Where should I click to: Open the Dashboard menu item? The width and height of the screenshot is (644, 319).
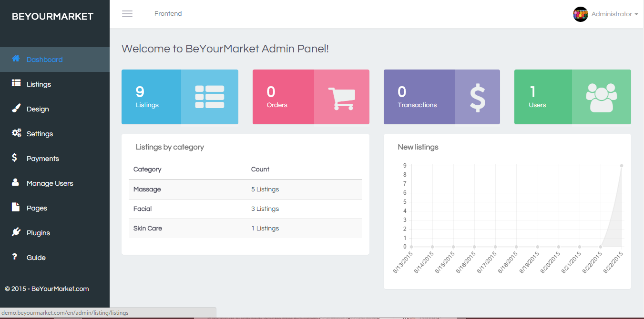(55, 60)
